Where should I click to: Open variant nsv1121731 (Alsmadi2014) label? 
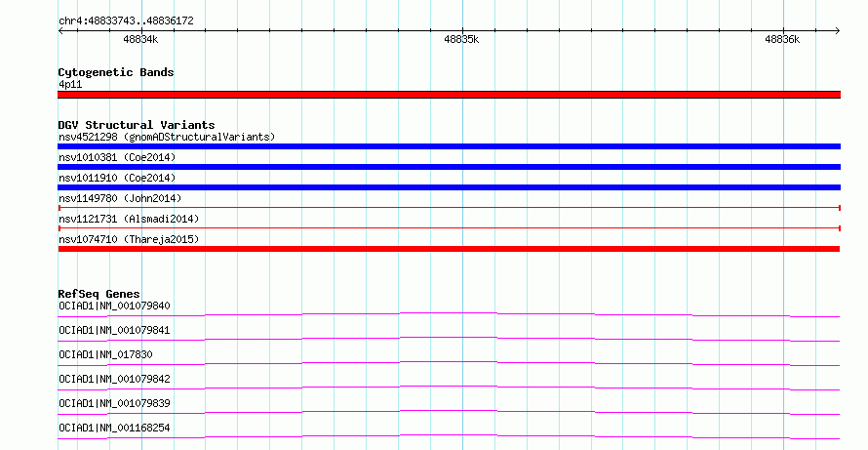click(x=129, y=219)
